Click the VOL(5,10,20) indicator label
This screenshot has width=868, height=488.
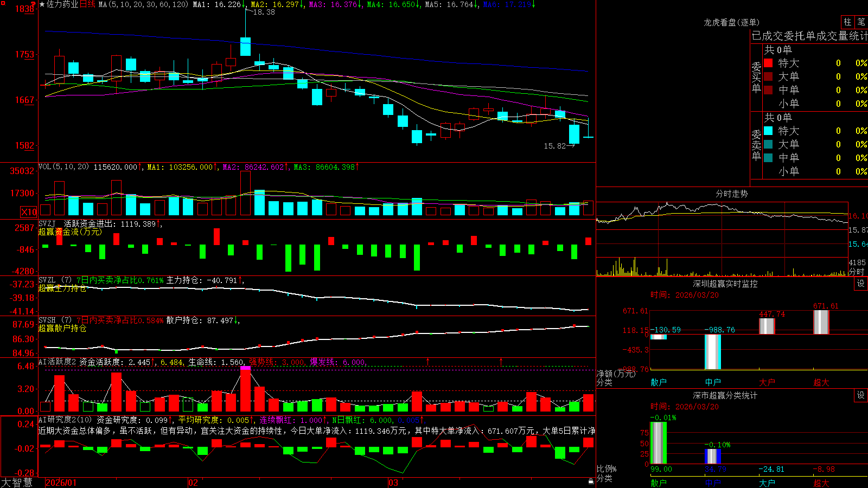(63, 166)
